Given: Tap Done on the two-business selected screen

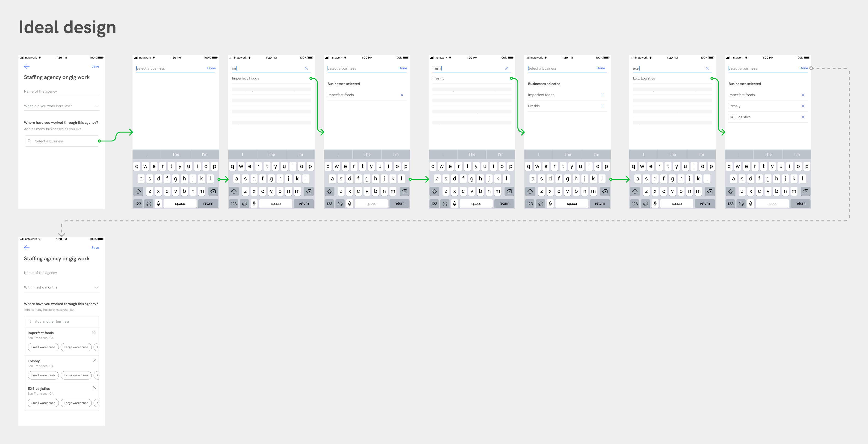Looking at the screenshot, I should pyautogui.click(x=600, y=68).
